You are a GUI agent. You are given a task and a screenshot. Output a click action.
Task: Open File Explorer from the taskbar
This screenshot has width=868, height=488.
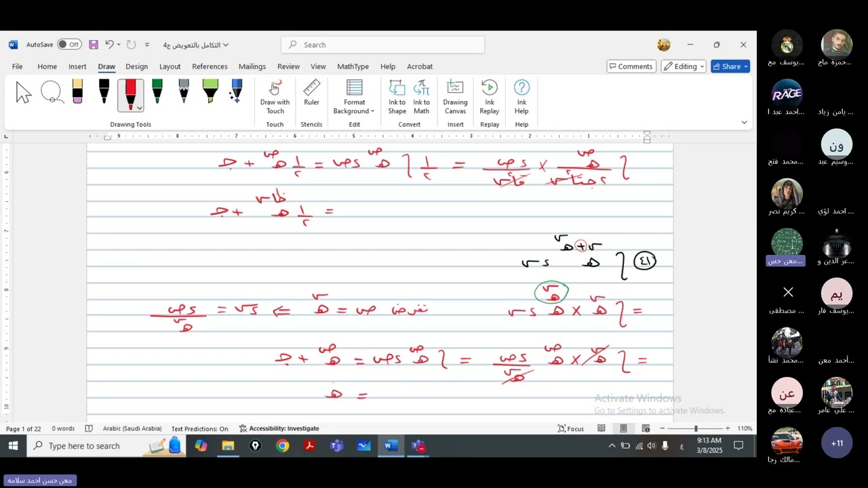[x=228, y=445]
